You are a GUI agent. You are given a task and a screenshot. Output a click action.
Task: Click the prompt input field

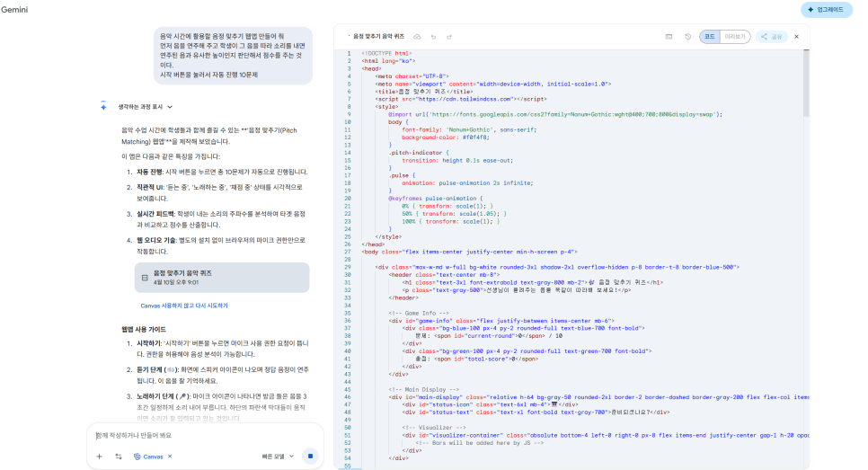[205, 436]
